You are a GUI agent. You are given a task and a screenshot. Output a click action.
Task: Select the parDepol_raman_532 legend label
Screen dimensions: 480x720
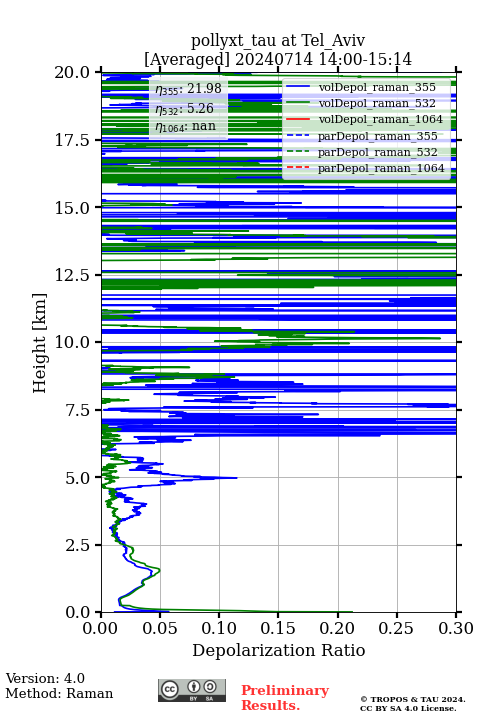tap(378, 152)
